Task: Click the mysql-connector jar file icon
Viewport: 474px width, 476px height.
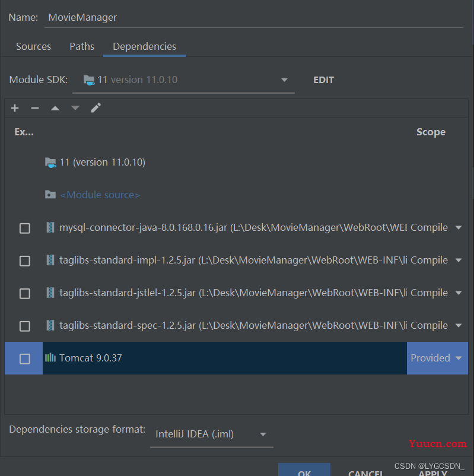Action: click(x=50, y=227)
